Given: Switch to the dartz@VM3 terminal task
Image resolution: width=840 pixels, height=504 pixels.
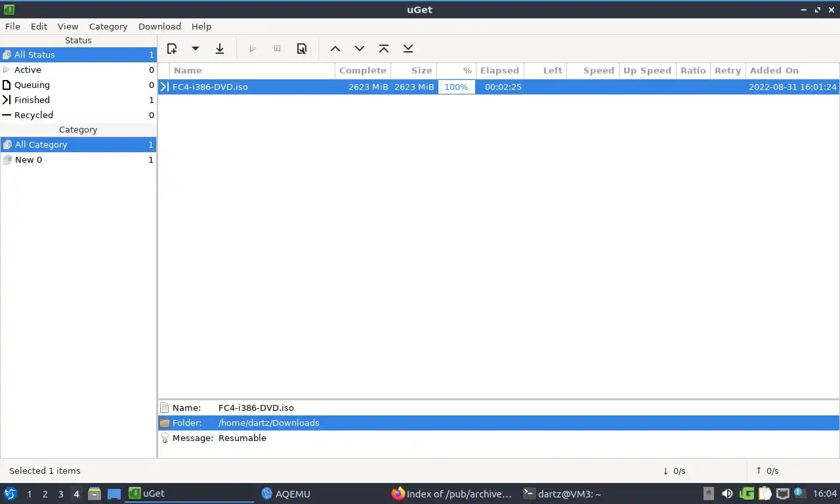Looking at the screenshot, I should click(x=583, y=493).
